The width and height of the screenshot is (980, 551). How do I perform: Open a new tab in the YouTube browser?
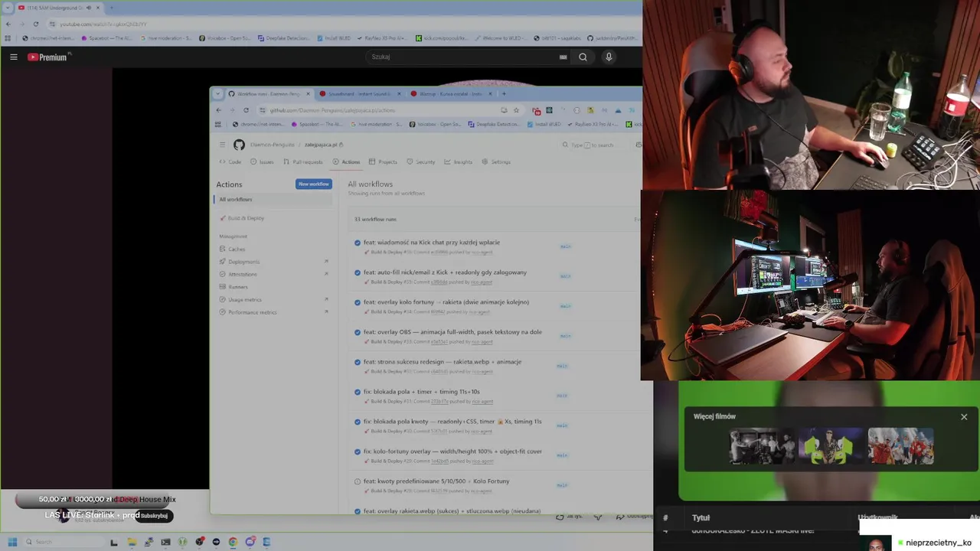(x=111, y=8)
